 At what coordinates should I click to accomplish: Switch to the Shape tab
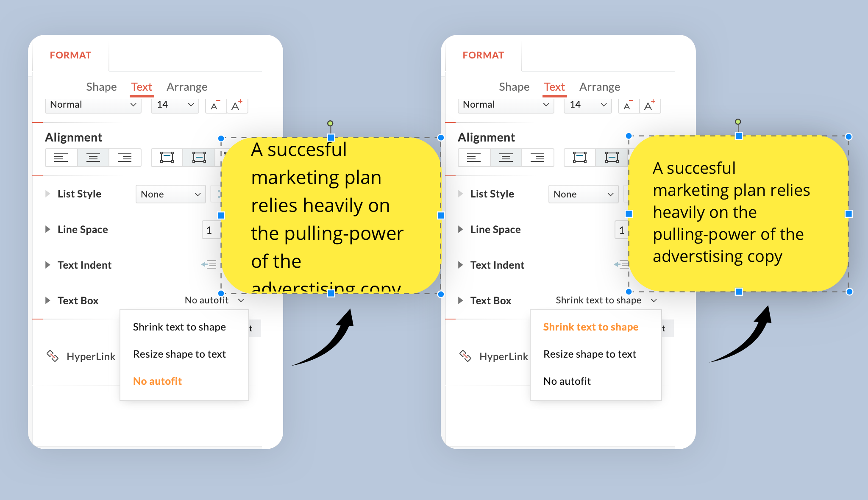coord(101,86)
